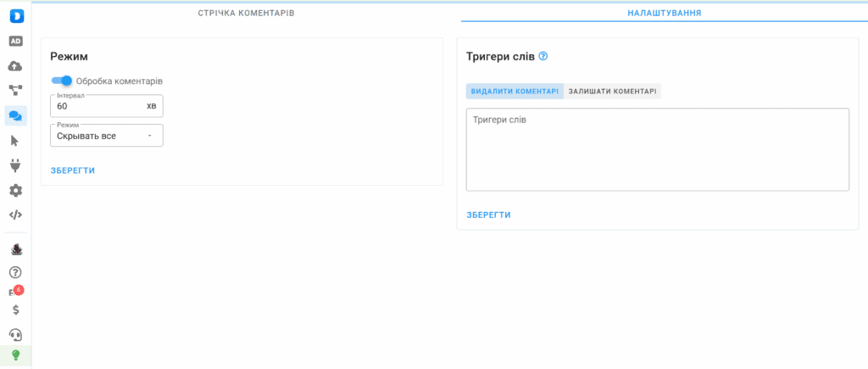Open the dollar sign billing icon
Viewport: 868px width, 369px height.
15,310
